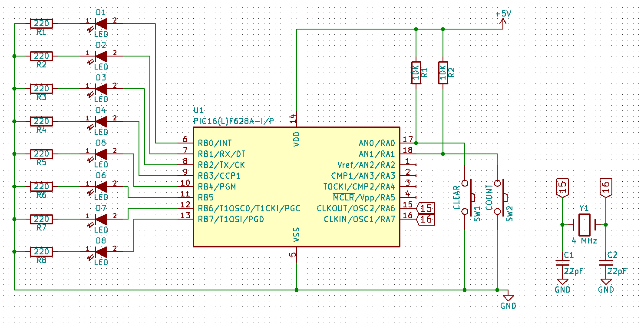Viewport: 644px width, 330px height.
Task: Click the 220 resistor labeled R3
Action: [x=41, y=89]
